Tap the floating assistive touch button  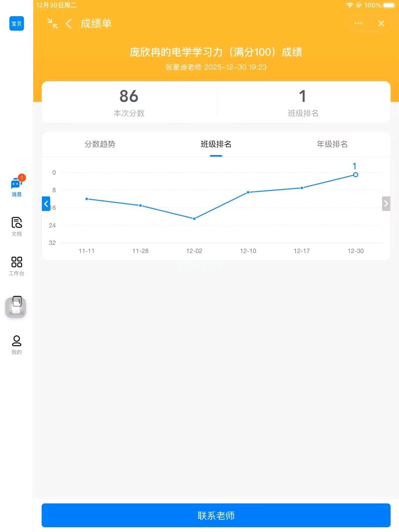(x=16, y=307)
